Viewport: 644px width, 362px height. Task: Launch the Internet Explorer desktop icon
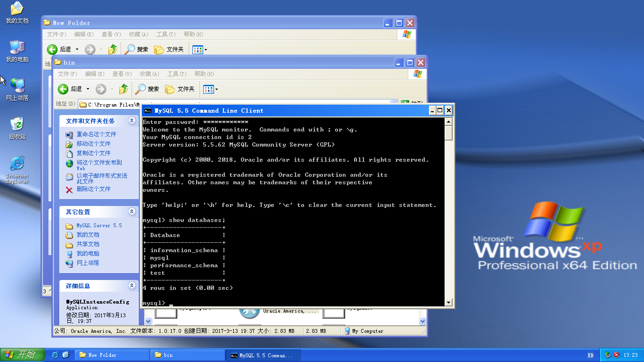pos(17,170)
